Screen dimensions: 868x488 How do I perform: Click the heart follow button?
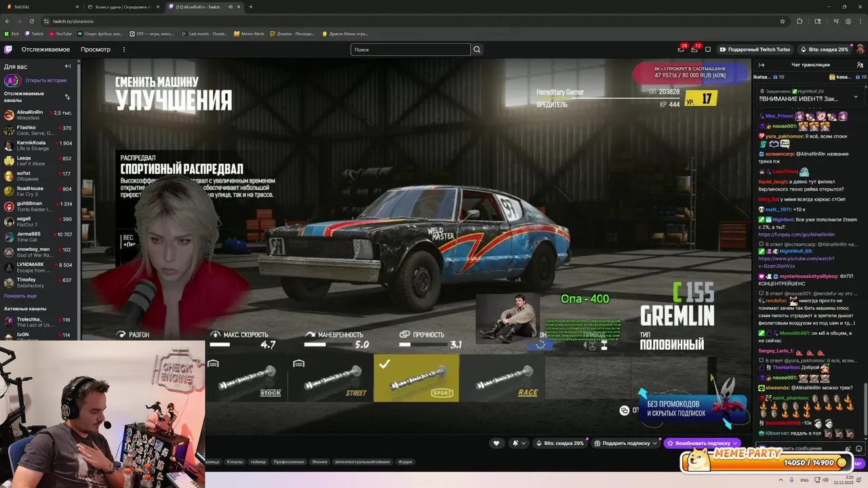(496, 443)
